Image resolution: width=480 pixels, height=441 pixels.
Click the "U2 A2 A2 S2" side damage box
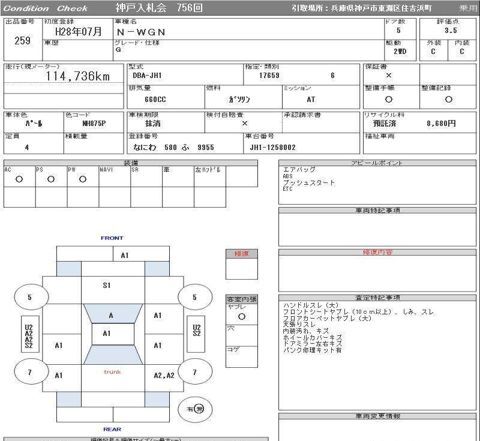coord(29,334)
